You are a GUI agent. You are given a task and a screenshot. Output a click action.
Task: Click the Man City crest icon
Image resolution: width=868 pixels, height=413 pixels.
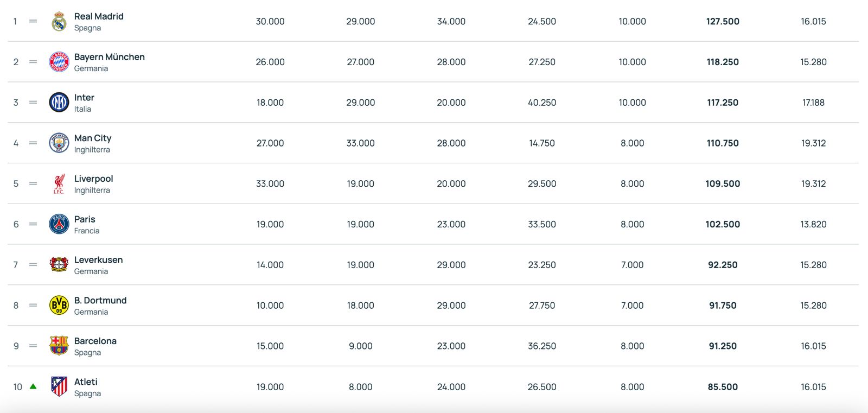[59, 143]
